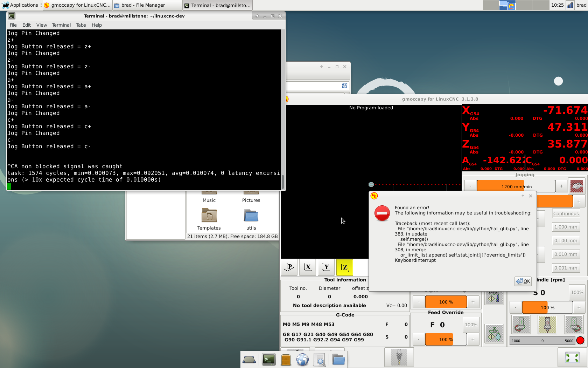
Task: Launch web browser globe in dock
Action: 302,360
